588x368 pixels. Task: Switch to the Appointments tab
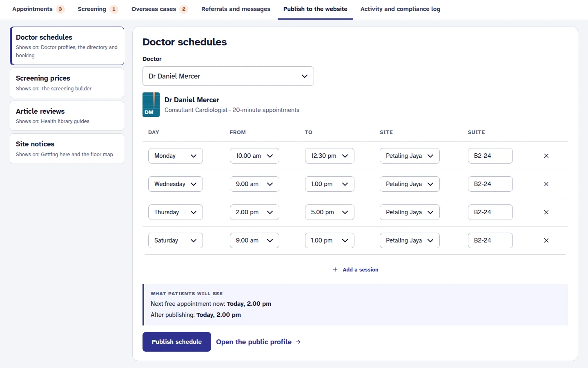[x=38, y=9]
